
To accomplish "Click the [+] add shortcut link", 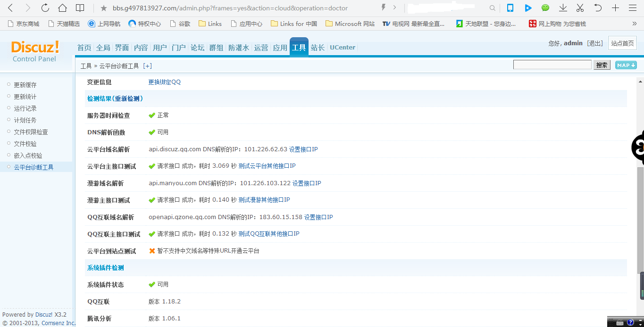I will pos(147,66).
